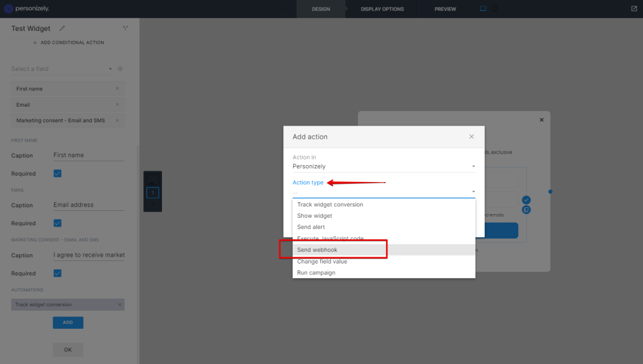
Task: Switch to desktop device preview icon
Action: coord(483,9)
